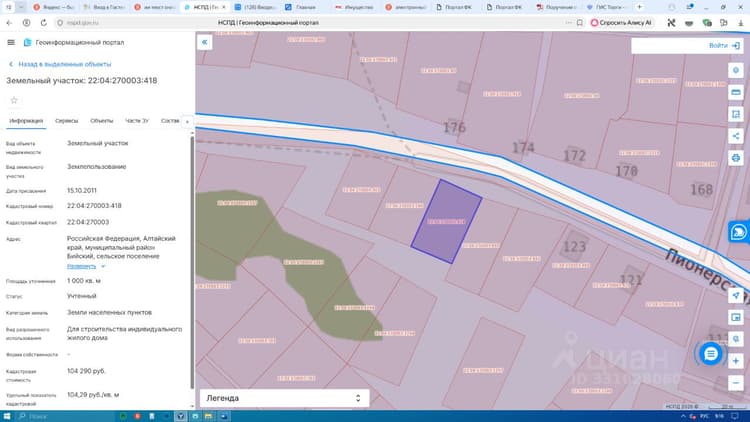Zoom out with the minus button
The height and width of the screenshot is (422, 750).
736,383
